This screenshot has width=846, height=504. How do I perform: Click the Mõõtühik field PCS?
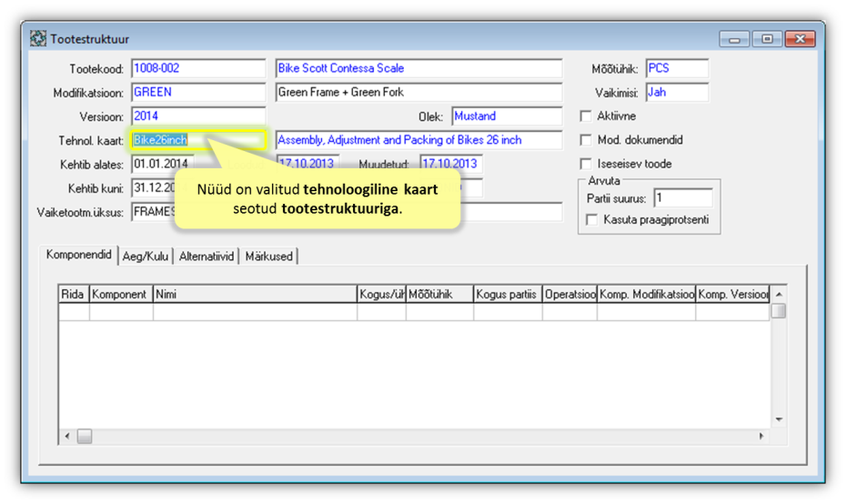point(677,68)
